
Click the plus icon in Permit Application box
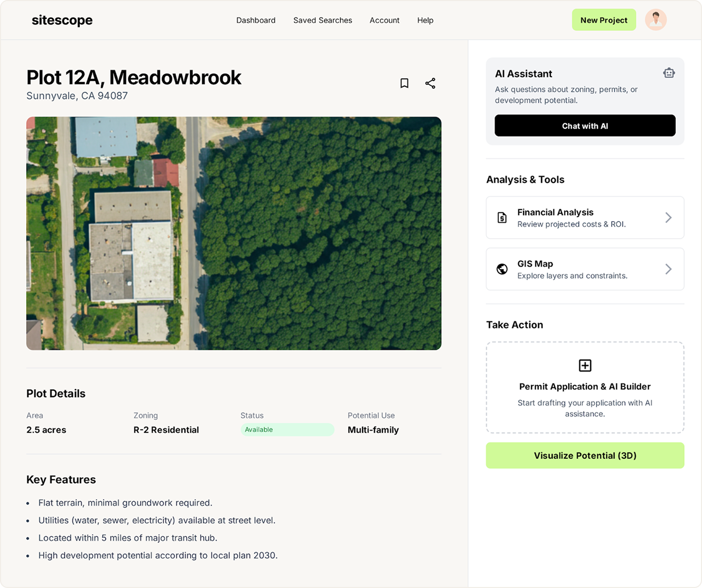coord(585,365)
